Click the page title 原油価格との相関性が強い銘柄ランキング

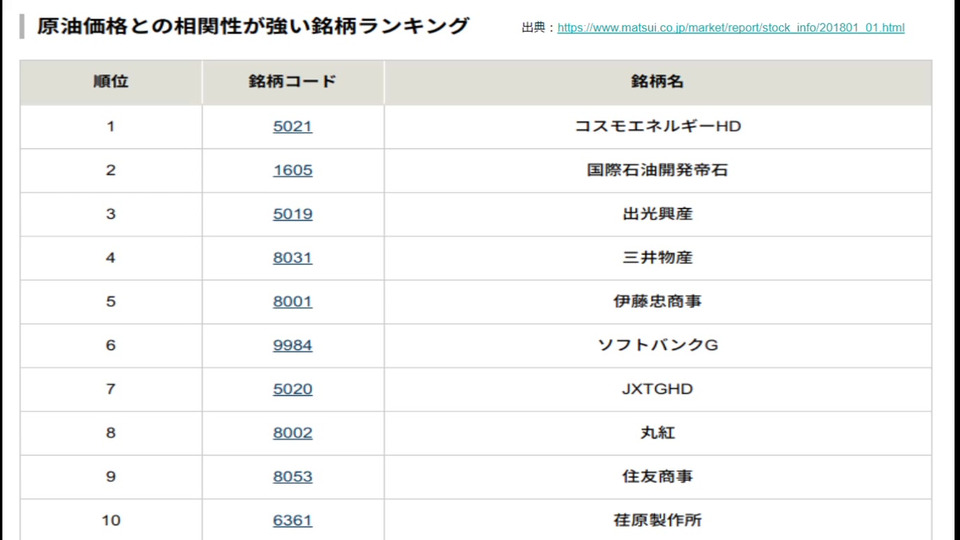[x=253, y=26]
